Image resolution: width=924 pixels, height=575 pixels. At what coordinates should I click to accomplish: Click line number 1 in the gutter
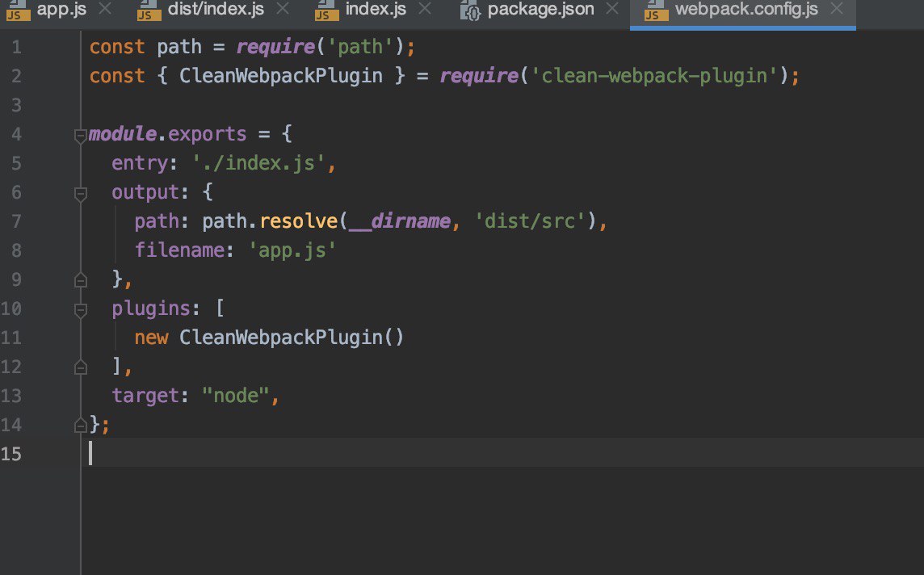click(x=16, y=47)
